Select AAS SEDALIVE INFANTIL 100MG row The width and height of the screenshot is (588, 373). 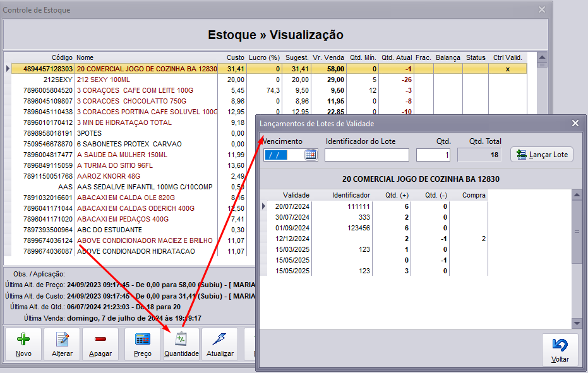coord(133,187)
